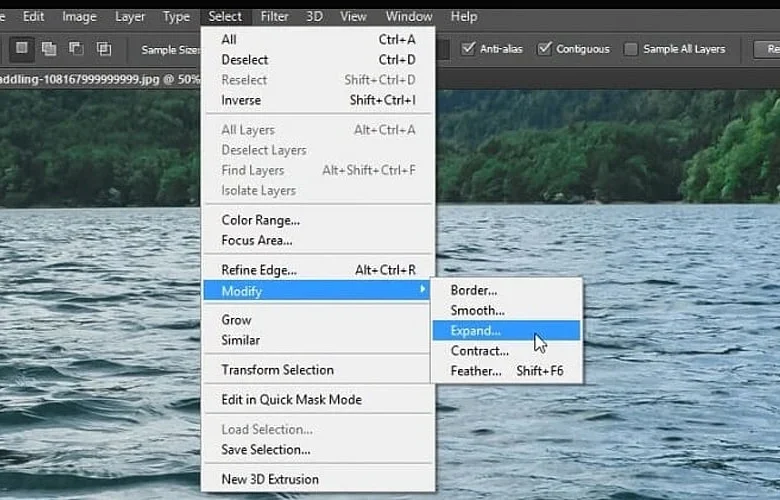Viewport: 780px width, 500px height.
Task: Choose Inverse selection entry
Action: [x=318, y=100]
